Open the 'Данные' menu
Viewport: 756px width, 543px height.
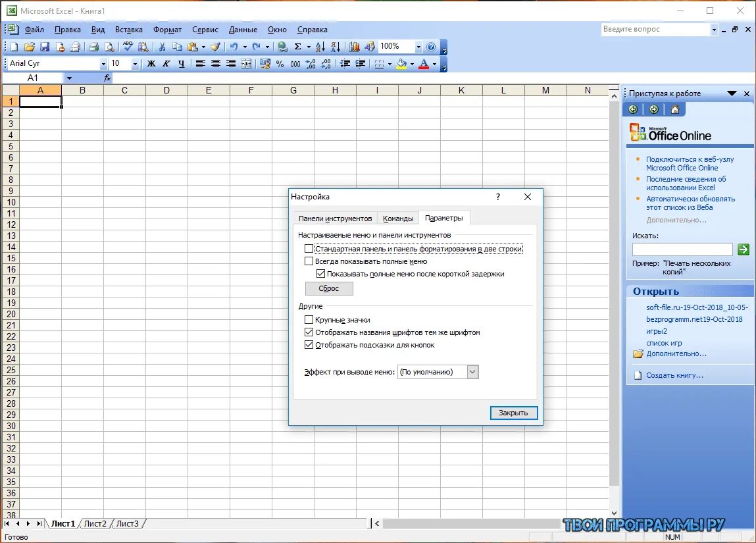(x=243, y=30)
